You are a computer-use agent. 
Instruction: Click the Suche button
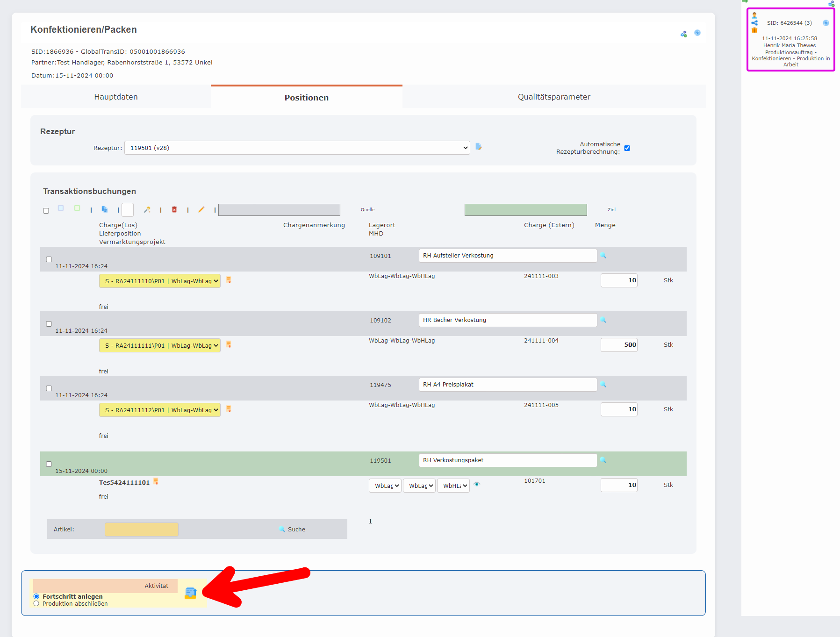pyautogui.click(x=292, y=529)
